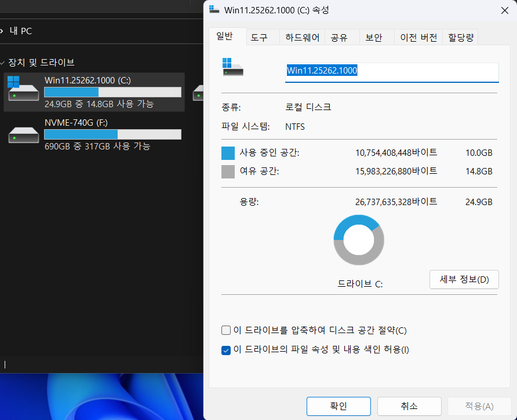Click the NVME-740G (F:) drive label
Image resolution: width=517 pixels, height=420 pixels.
(x=76, y=123)
